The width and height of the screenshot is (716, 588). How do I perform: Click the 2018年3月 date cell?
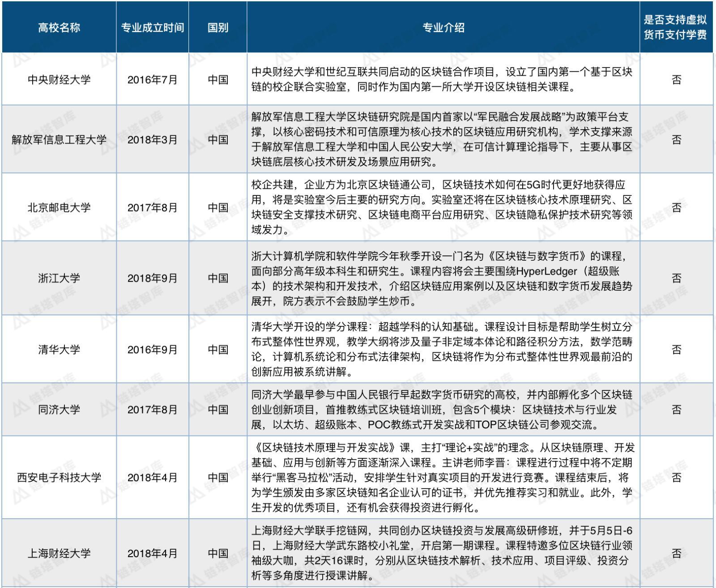(x=153, y=140)
